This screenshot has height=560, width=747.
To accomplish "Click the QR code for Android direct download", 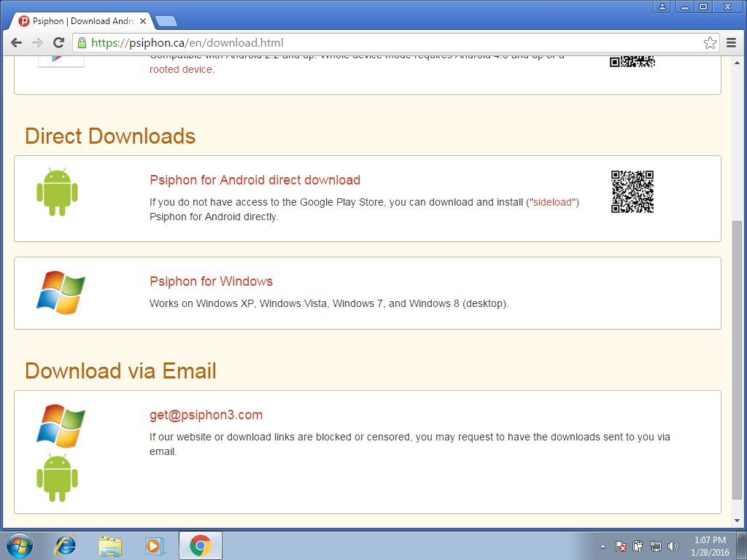I will (x=632, y=192).
